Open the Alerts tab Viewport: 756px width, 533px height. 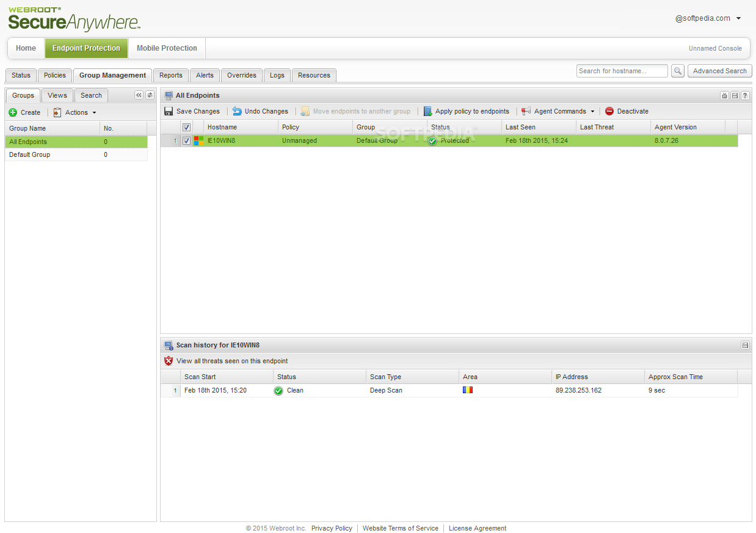(x=205, y=75)
